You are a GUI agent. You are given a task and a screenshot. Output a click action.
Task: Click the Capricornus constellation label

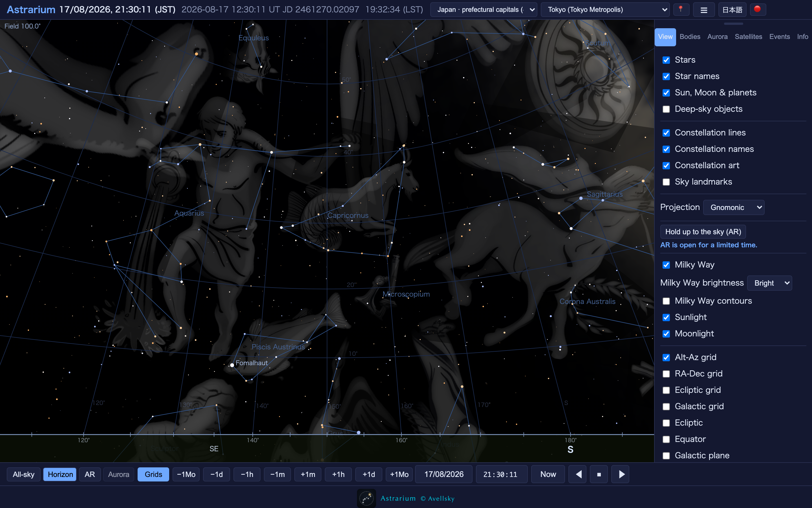tap(348, 215)
